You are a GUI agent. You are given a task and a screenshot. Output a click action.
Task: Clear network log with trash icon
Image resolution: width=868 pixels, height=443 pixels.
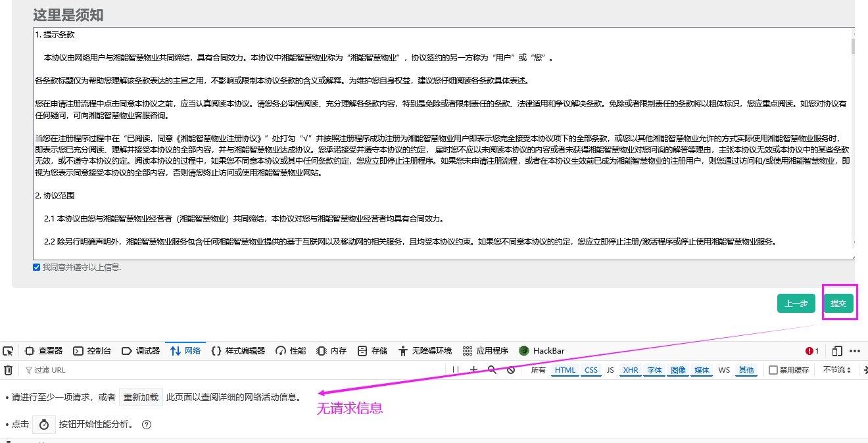pyautogui.click(x=8, y=370)
